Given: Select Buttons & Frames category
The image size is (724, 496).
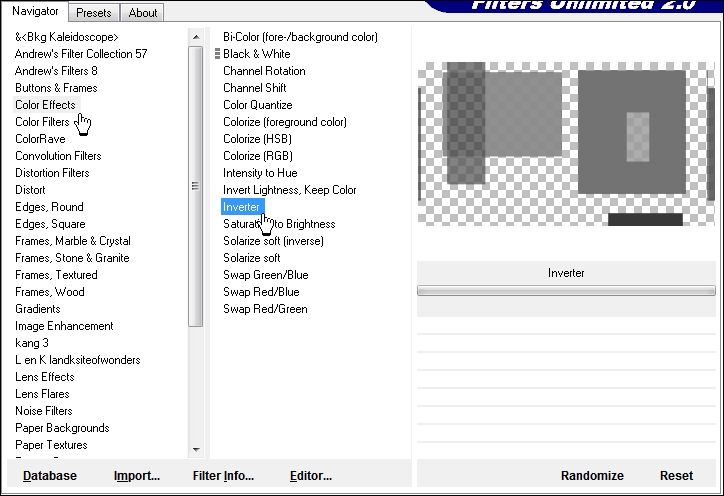Looking at the screenshot, I should (x=56, y=88).
